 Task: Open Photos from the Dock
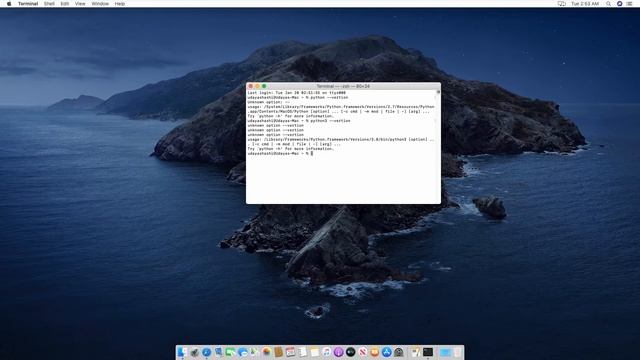(267, 352)
